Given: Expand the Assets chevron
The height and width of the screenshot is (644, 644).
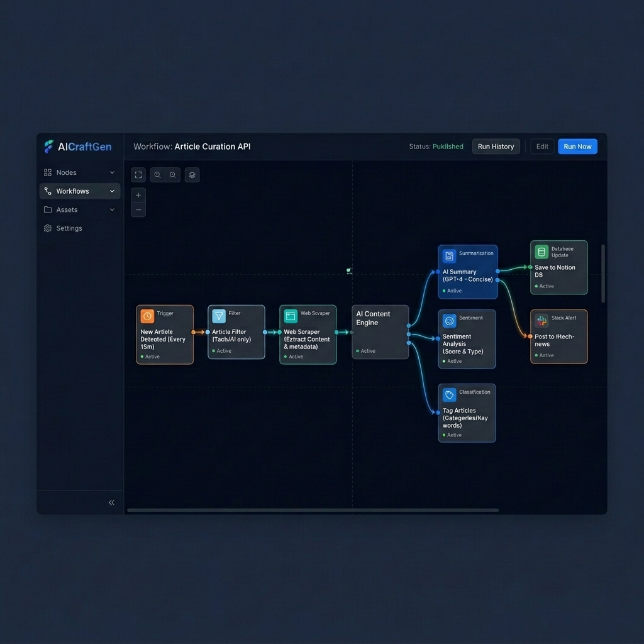Looking at the screenshot, I should point(112,209).
